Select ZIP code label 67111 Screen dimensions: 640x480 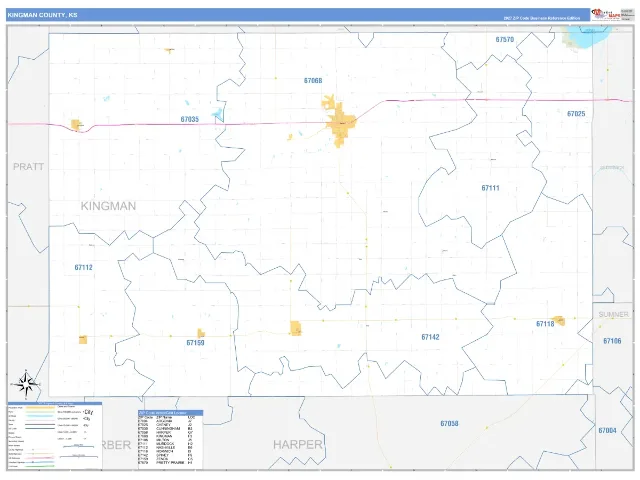tap(490, 188)
